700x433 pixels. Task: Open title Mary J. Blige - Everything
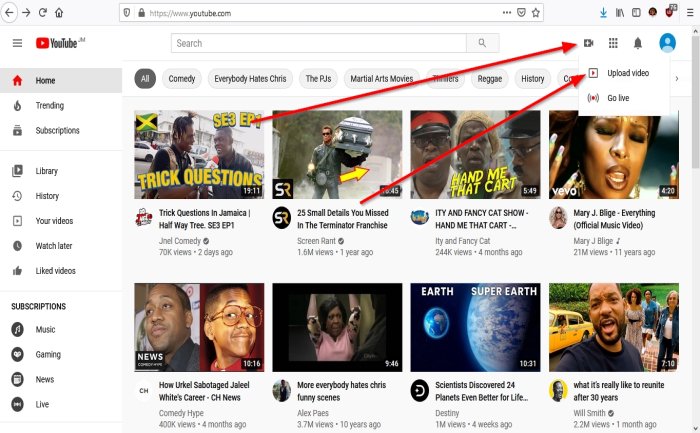[614, 219]
